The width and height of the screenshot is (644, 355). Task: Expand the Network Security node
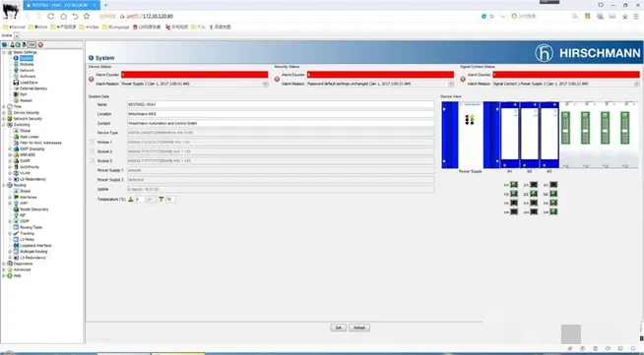[4, 118]
